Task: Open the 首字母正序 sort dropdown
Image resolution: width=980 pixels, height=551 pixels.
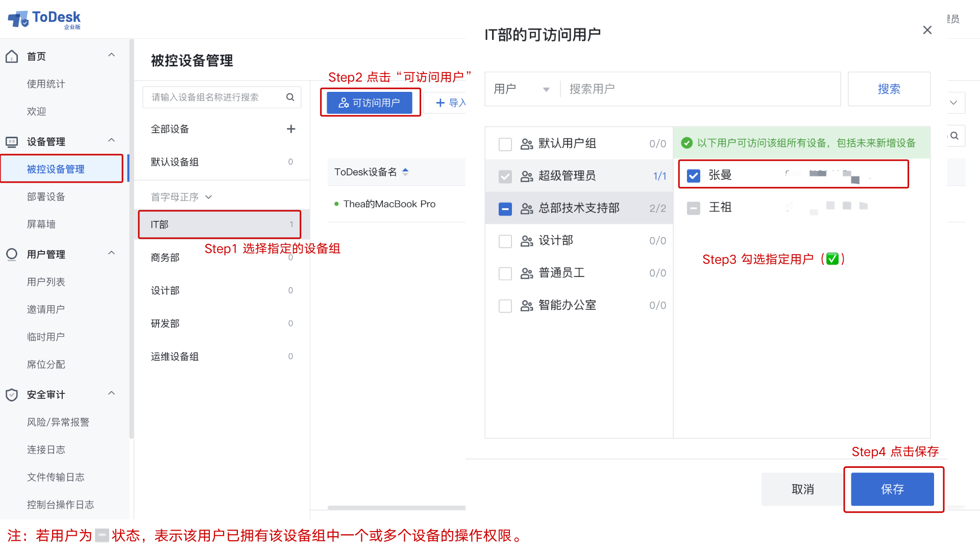Action: coord(181,197)
